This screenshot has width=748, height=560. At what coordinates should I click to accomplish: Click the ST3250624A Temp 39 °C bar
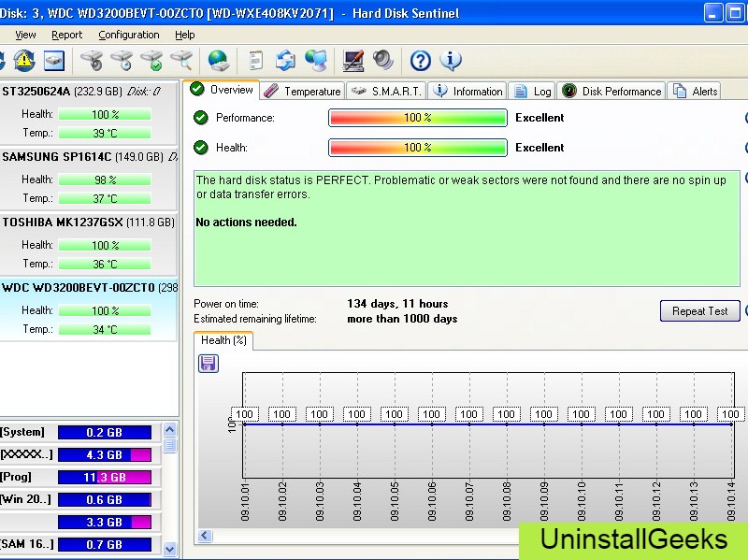pos(105,133)
